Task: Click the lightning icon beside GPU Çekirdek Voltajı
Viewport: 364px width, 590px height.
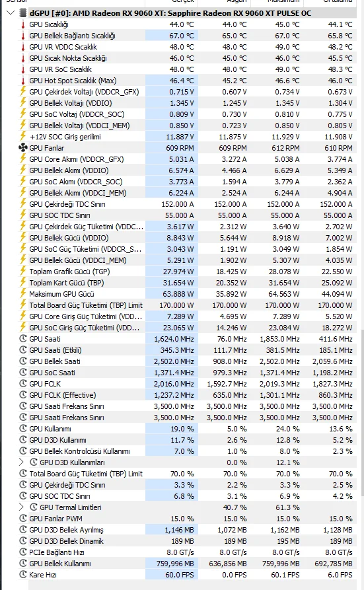Action: (23, 92)
